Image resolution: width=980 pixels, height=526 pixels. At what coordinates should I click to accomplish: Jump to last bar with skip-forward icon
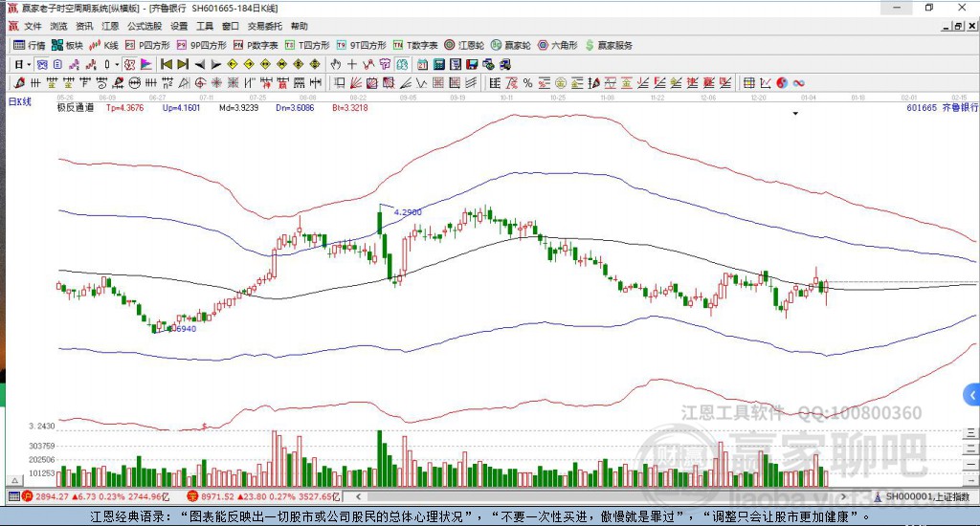pyautogui.click(x=183, y=64)
